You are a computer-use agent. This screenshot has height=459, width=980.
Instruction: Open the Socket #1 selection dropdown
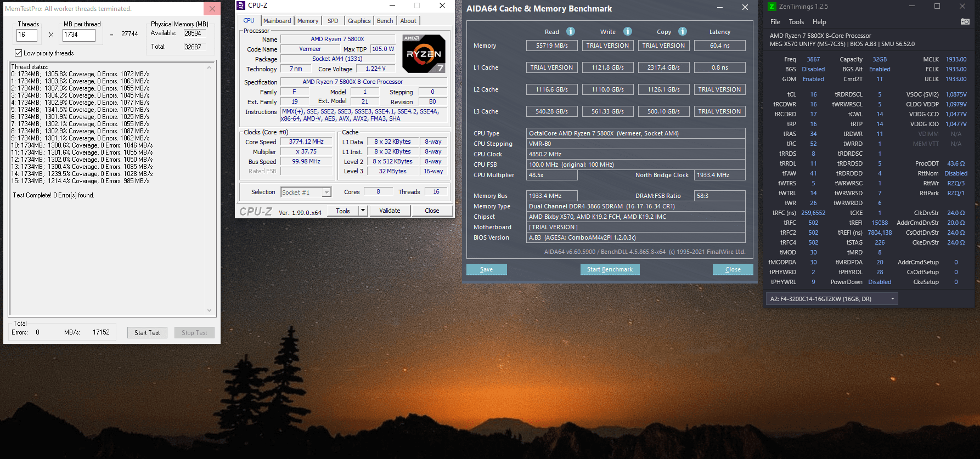(306, 192)
